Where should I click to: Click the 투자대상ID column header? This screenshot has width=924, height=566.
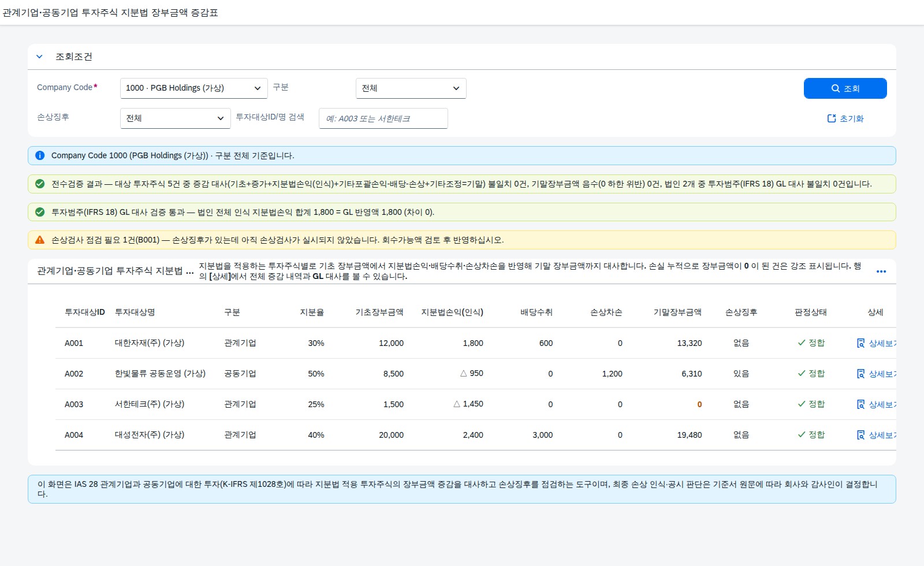pyautogui.click(x=85, y=312)
